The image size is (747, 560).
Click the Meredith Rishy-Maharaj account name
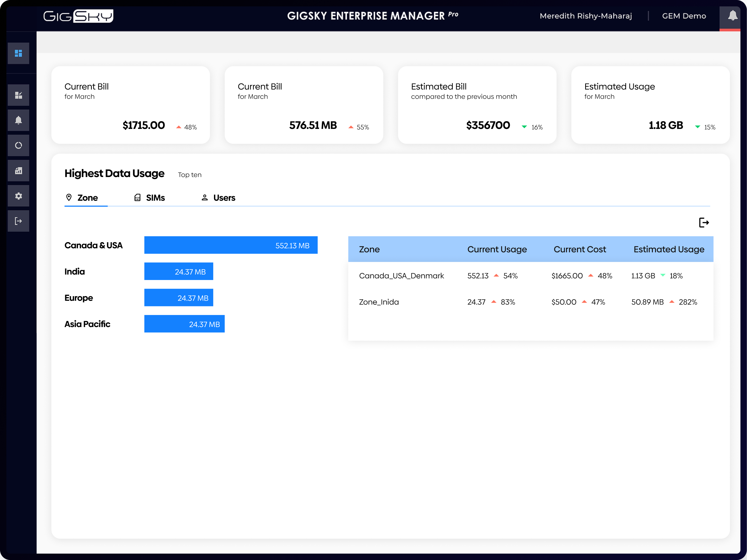[x=586, y=16]
